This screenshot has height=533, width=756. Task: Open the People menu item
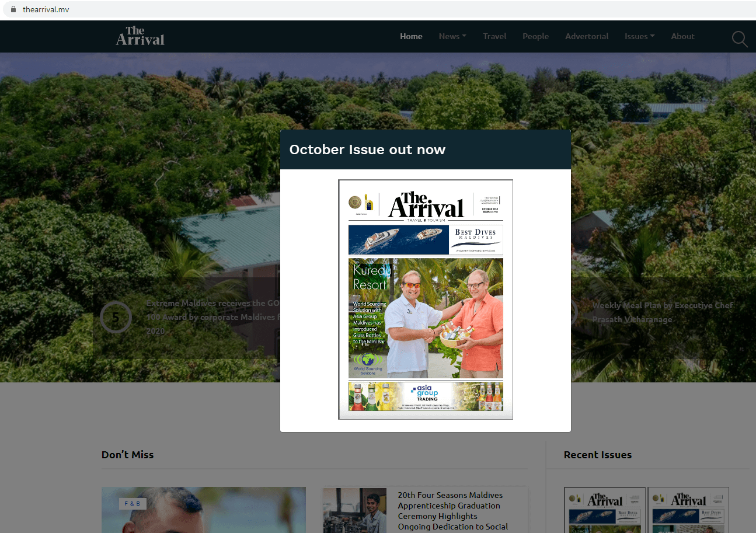click(x=535, y=36)
